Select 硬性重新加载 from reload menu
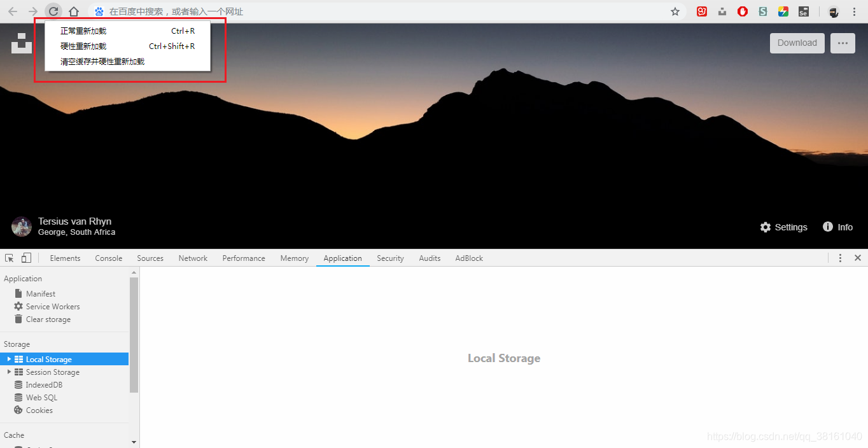Image resolution: width=868 pixels, height=448 pixels. click(x=127, y=46)
